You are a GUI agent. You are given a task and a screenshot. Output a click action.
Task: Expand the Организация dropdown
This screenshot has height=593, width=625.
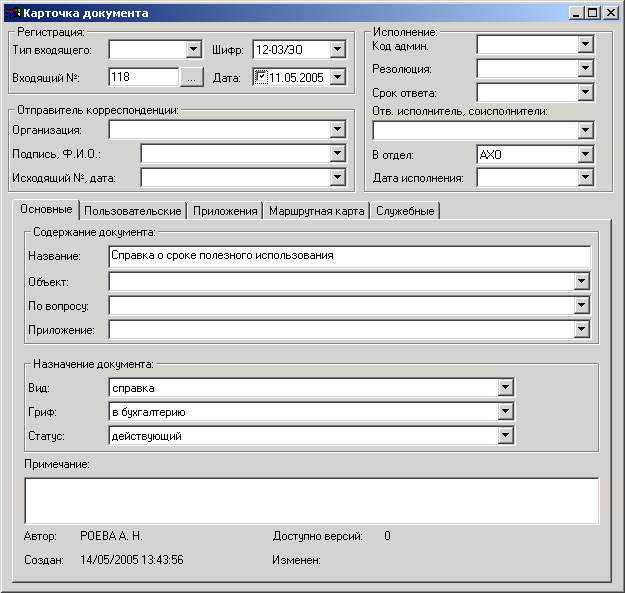pyautogui.click(x=337, y=129)
